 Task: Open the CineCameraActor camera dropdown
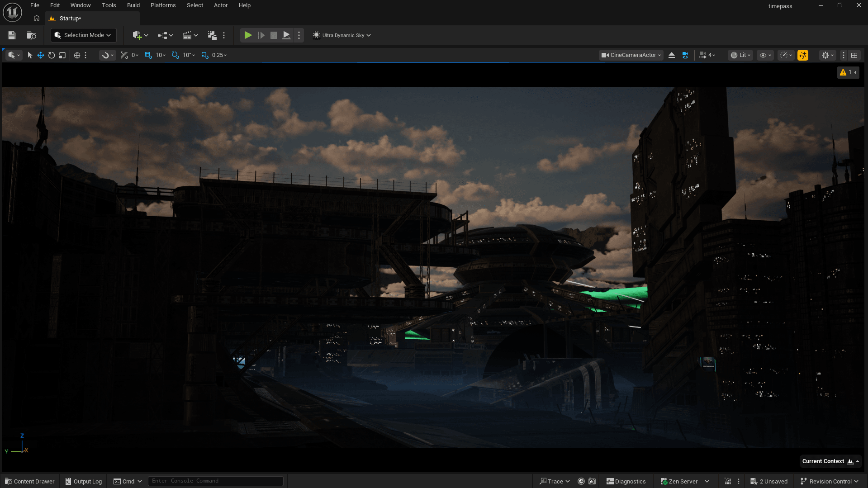[x=631, y=55]
